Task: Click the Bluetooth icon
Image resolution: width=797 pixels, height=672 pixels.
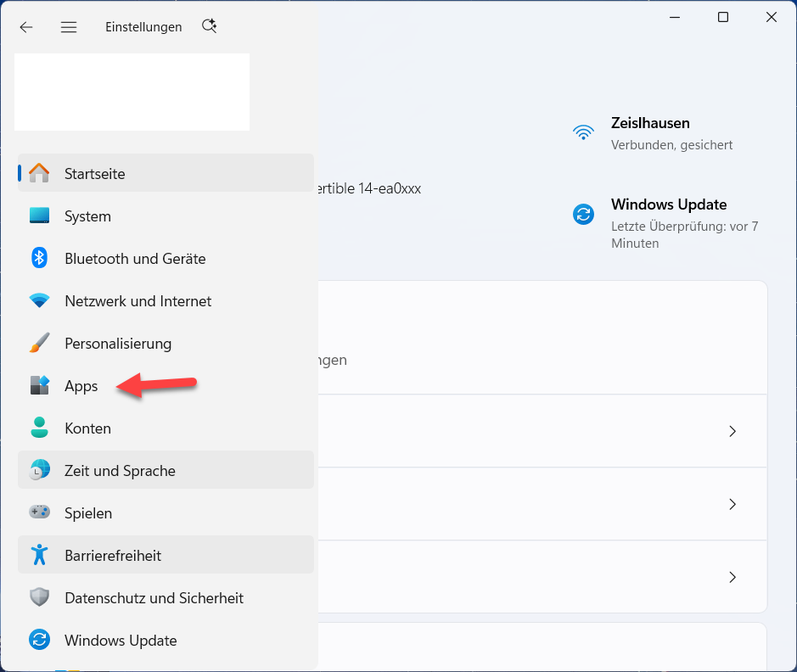Action: point(39,258)
